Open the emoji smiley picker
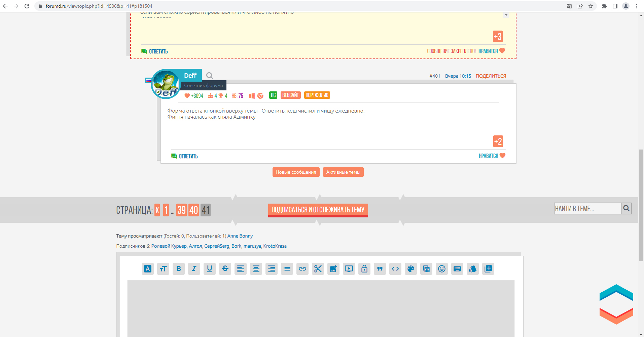644x337 pixels. click(442, 269)
